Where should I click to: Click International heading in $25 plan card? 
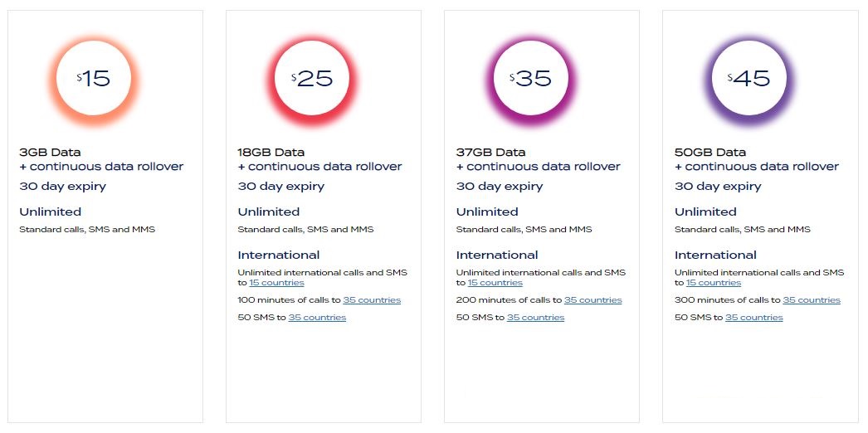pos(278,255)
